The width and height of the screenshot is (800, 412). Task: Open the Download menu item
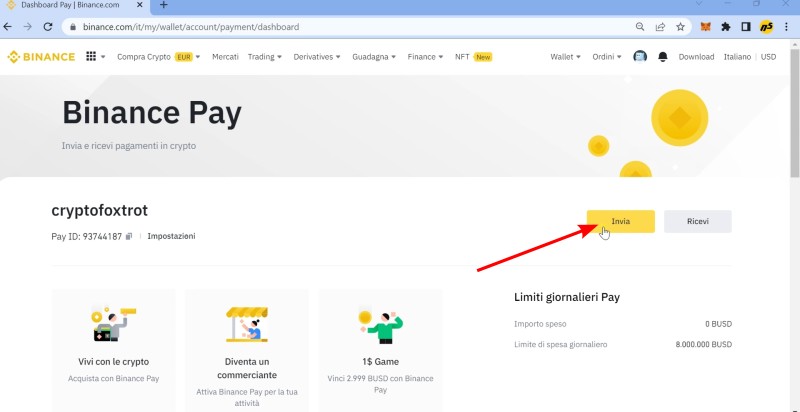pyautogui.click(x=696, y=57)
